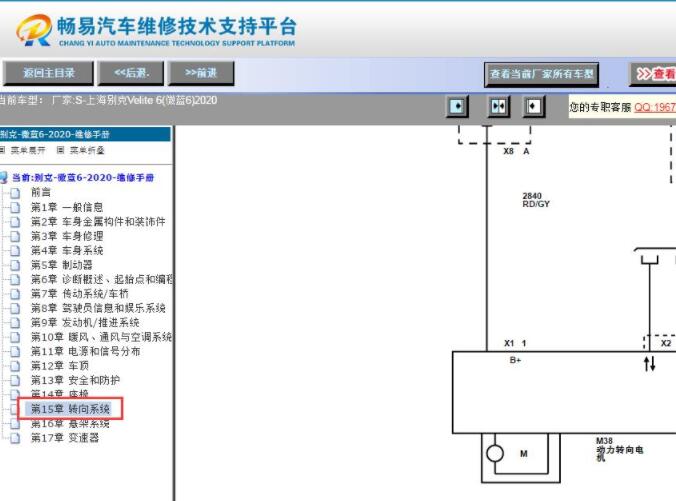Click page icon beside 第3章 车身修理
Screen dimensions: 676x501
(15, 236)
